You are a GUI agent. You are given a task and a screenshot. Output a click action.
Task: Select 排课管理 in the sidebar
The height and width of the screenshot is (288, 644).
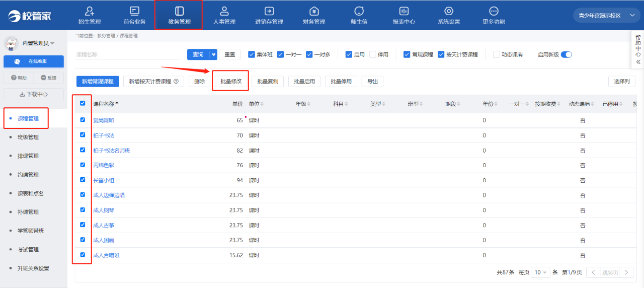28,156
